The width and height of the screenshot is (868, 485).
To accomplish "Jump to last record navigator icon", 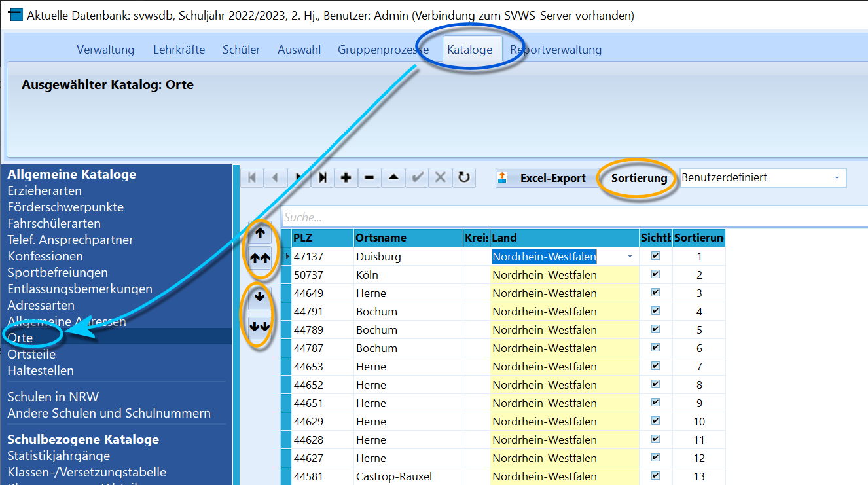I will (322, 177).
